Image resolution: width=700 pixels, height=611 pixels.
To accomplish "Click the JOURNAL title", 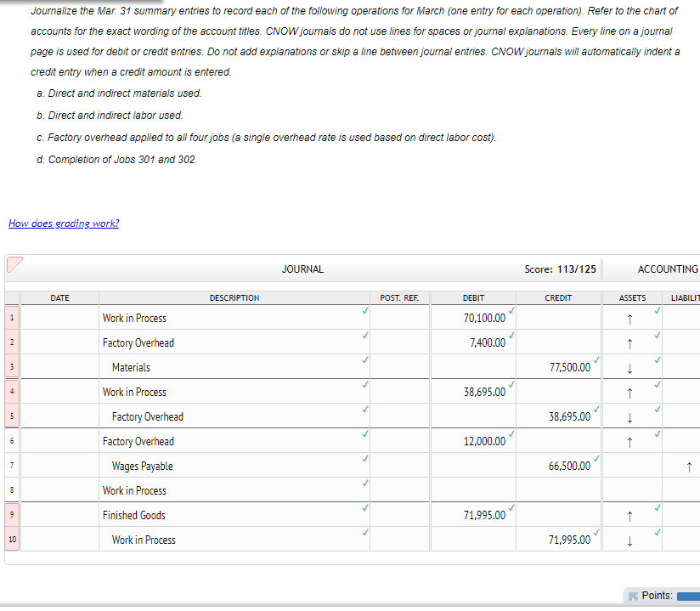I will coord(302,269).
